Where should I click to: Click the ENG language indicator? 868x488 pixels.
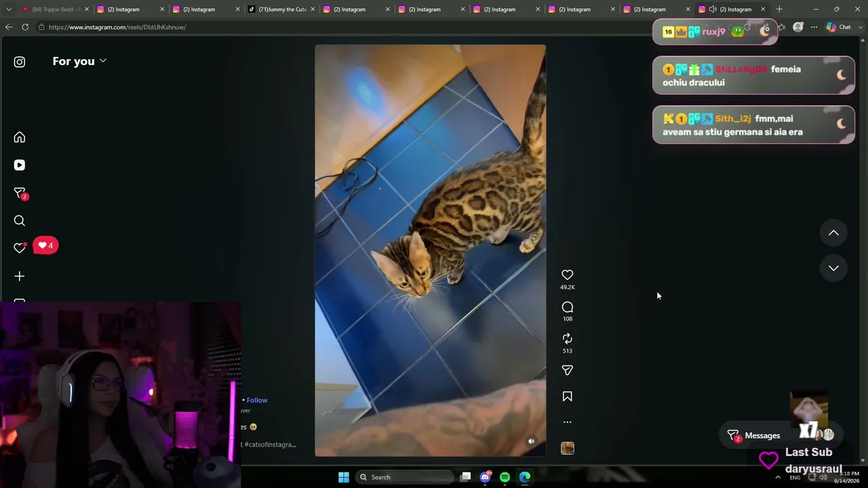795,478
